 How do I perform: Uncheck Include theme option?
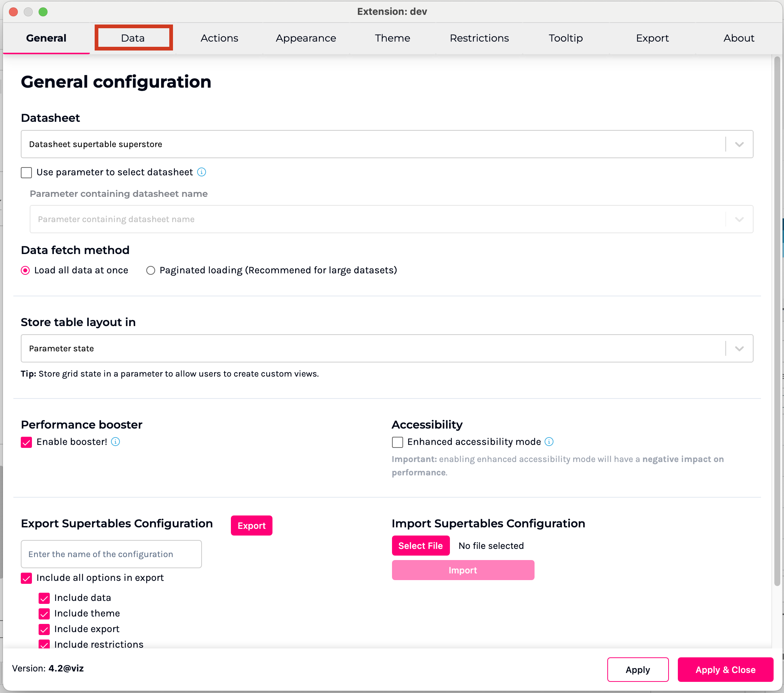click(45, 614)
